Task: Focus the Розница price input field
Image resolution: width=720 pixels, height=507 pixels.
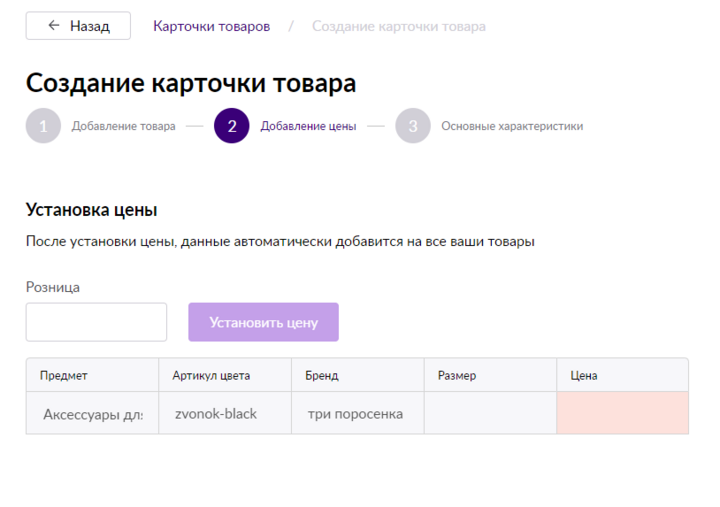Action: click(x=96, y=322)
